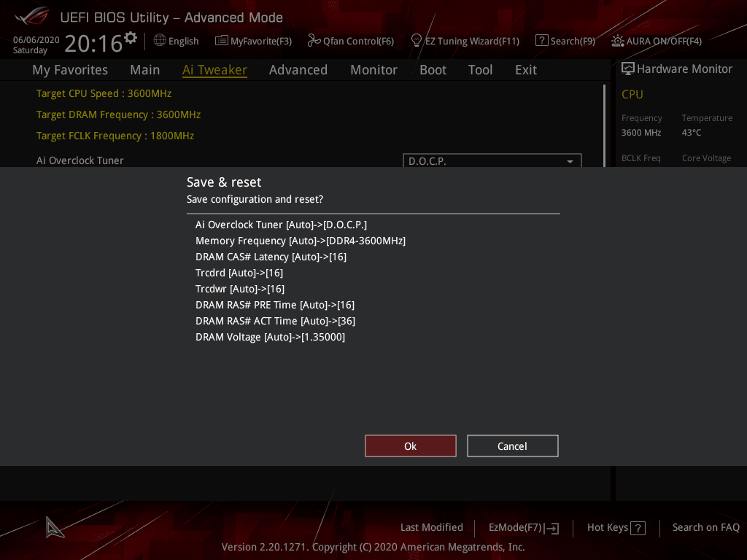Image resolution: width=747 pixels, height=560 pixels.
Task: Click the CPU heading in Hardware Monitor
Action: coord(632,94)
